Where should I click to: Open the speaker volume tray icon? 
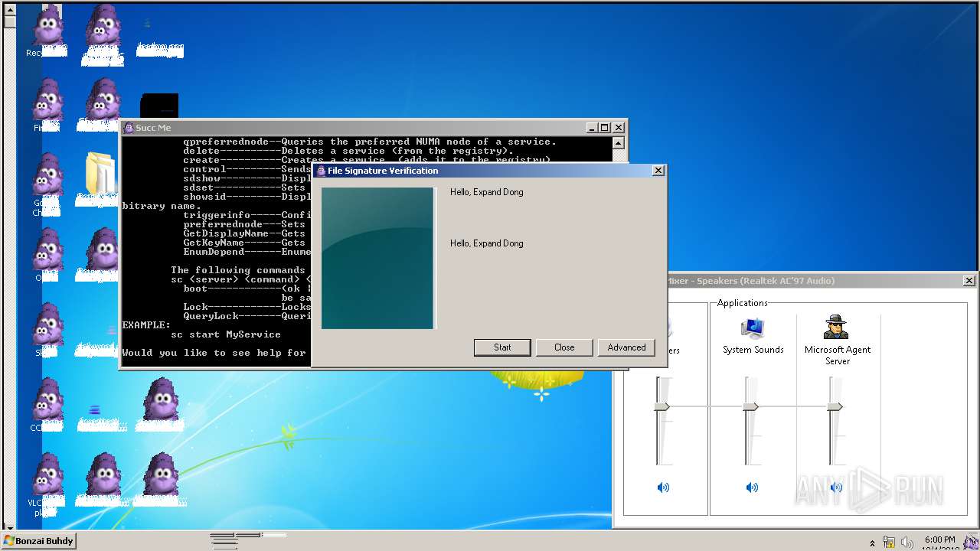[x=906, y=543]
